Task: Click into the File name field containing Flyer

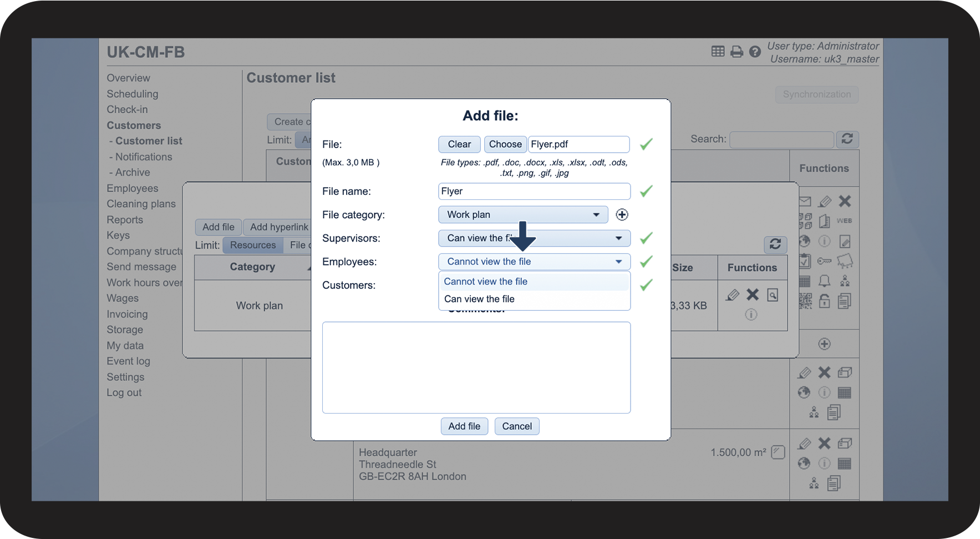Action: [534, 192]
